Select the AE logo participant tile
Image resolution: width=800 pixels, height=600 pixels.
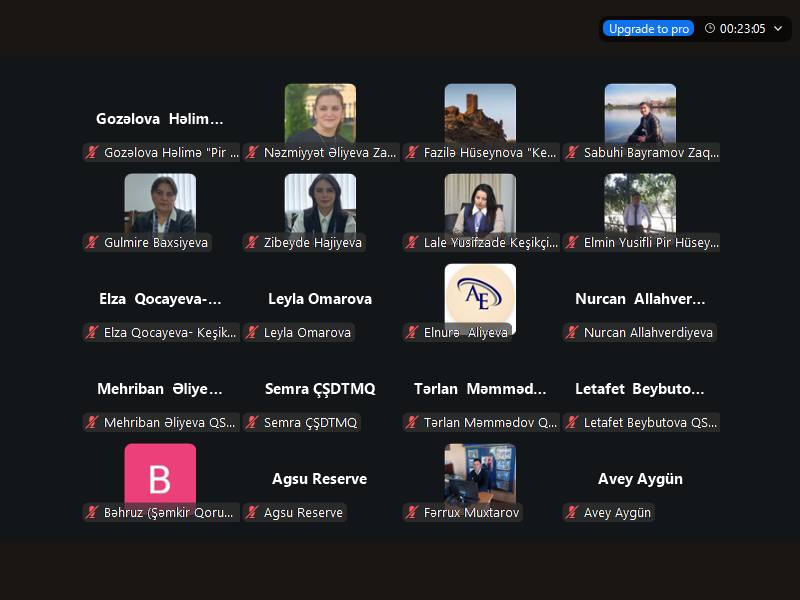tap(480, 296)
